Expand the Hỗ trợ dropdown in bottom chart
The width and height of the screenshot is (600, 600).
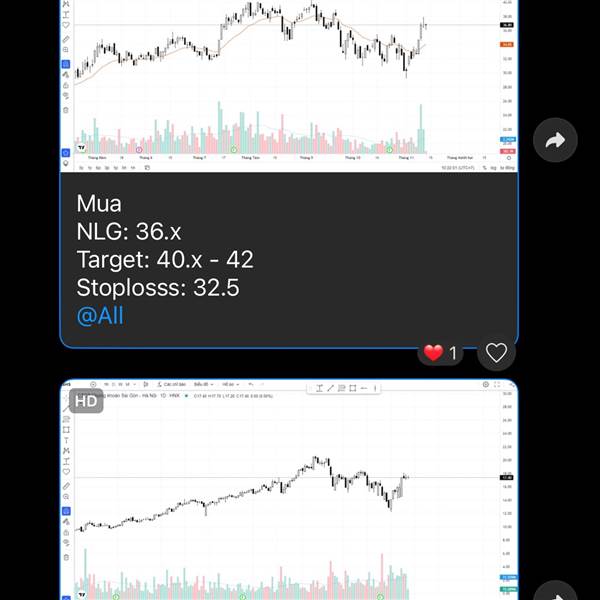[231, 384]
